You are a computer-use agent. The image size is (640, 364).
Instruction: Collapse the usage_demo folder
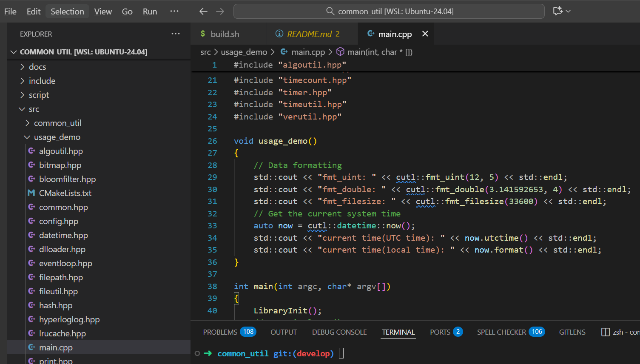coord(57,137)
